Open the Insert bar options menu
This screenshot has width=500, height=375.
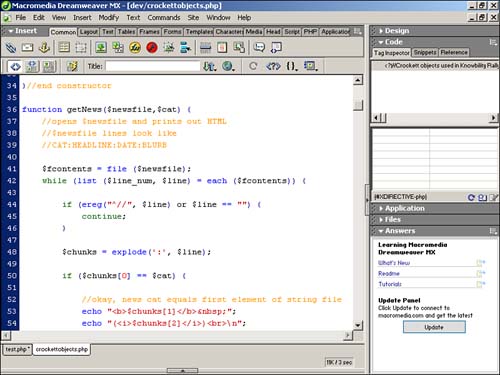click(x=358, y=31)
